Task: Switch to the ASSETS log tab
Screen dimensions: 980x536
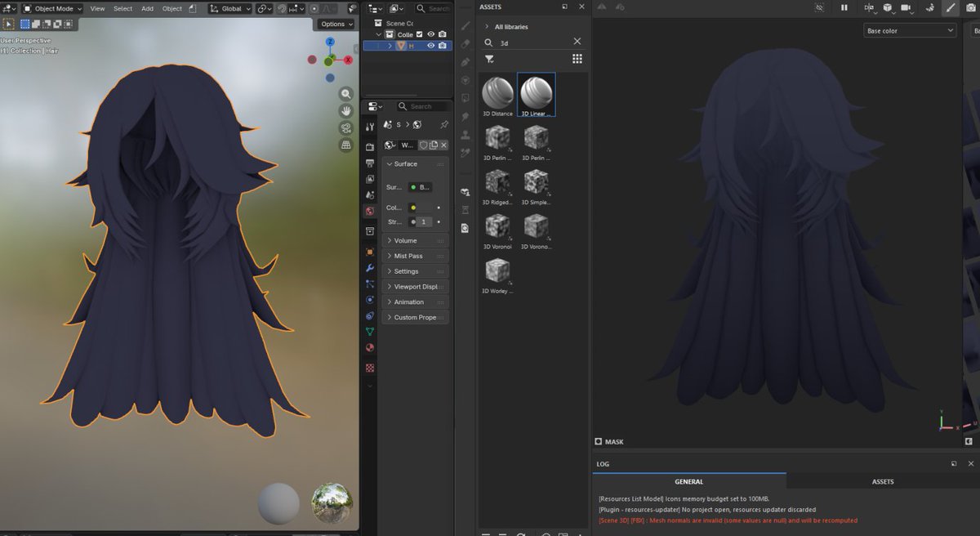Action: coord(883,481)
